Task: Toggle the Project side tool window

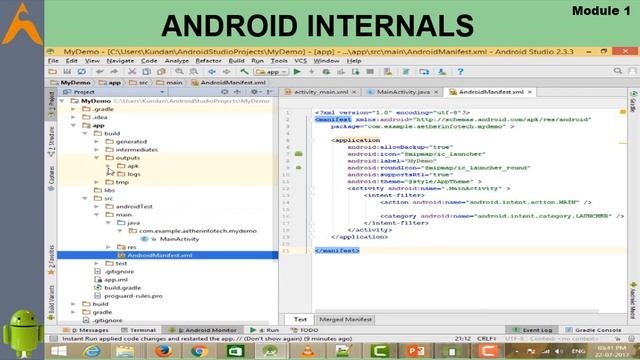Action: [x=51, y=104]
